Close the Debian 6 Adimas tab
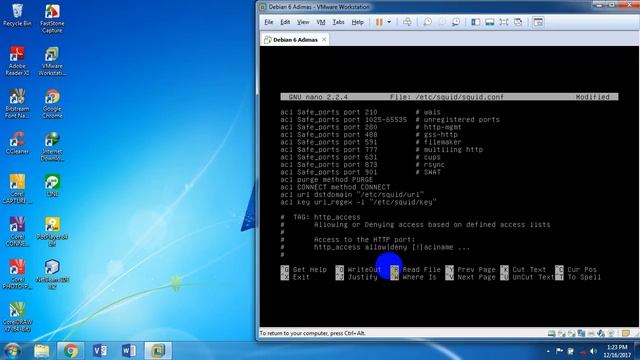Image resolution: width=640 pixels, height=360 pixels. 324,40
